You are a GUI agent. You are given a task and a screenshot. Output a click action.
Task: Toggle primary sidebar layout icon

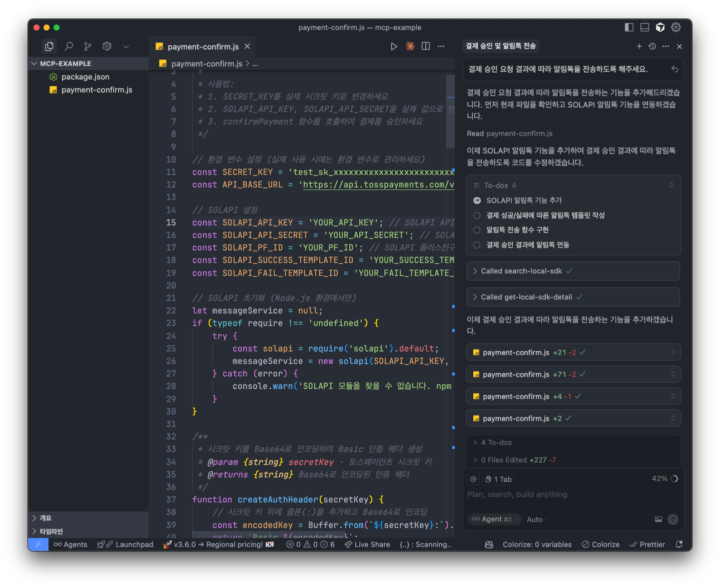(629, 27)
